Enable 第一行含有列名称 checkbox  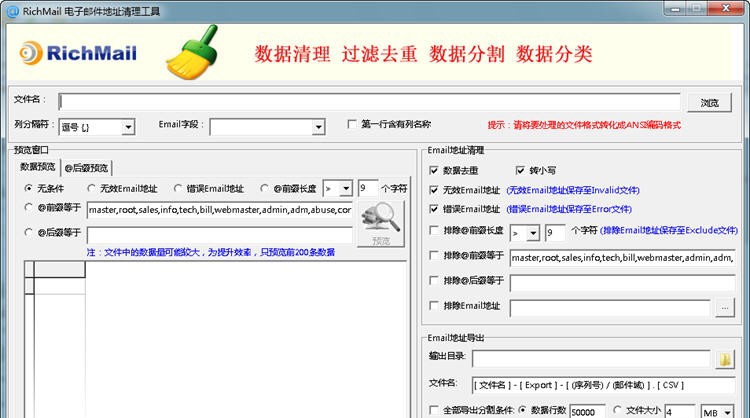click(x=352, y=124)
